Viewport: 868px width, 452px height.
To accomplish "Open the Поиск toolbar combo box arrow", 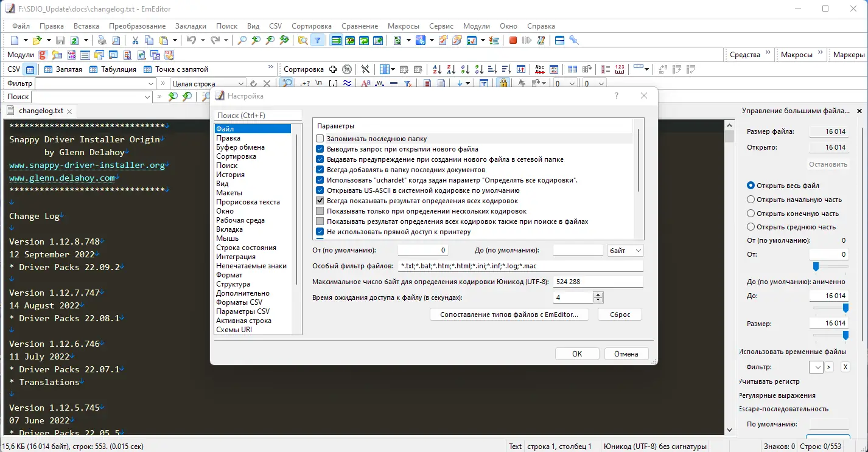I will [x=147, y=97].
